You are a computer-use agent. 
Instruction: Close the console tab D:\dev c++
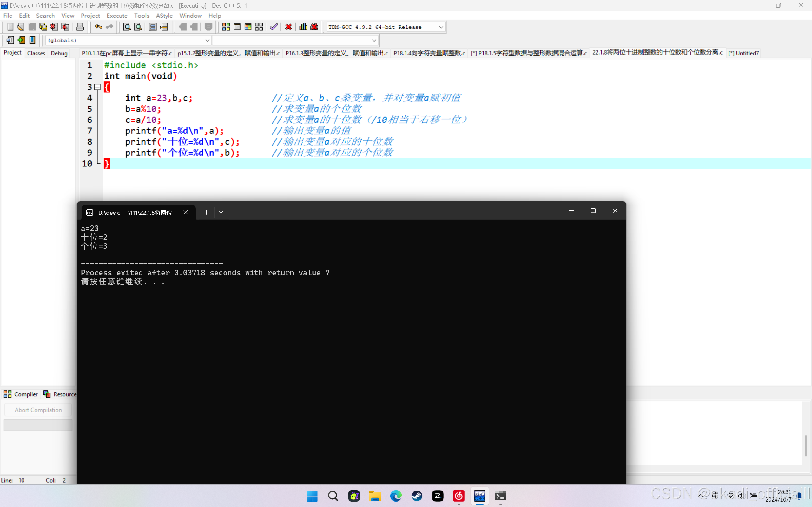pyautogui.click(x=186, y=212)
